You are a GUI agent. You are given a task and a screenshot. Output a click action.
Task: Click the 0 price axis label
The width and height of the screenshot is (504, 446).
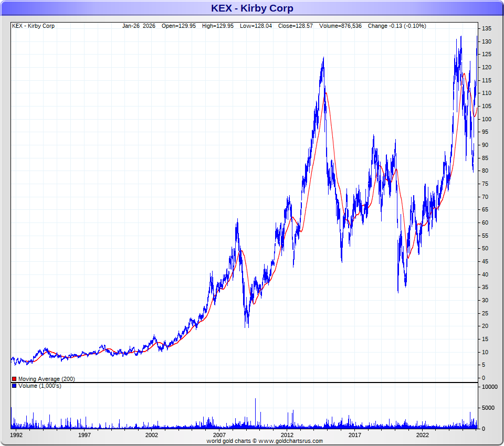[484, 378]
